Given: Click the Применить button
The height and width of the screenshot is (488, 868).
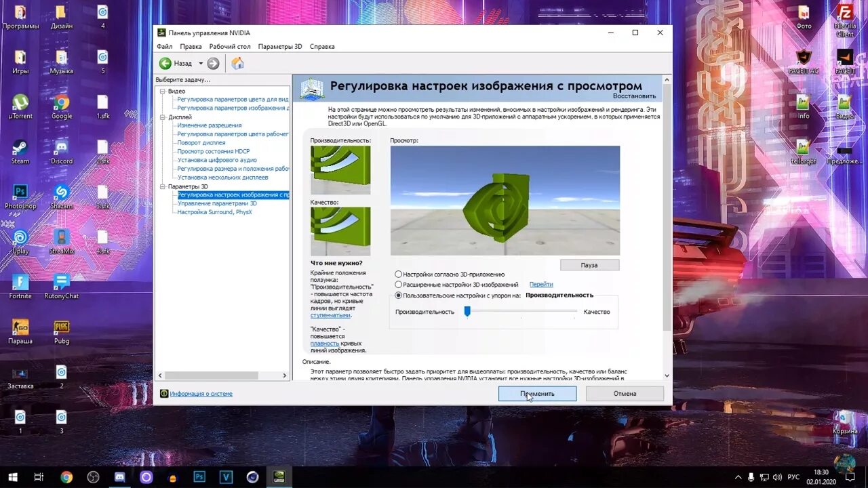Looking at the screenshot, I should coord(537,394).
